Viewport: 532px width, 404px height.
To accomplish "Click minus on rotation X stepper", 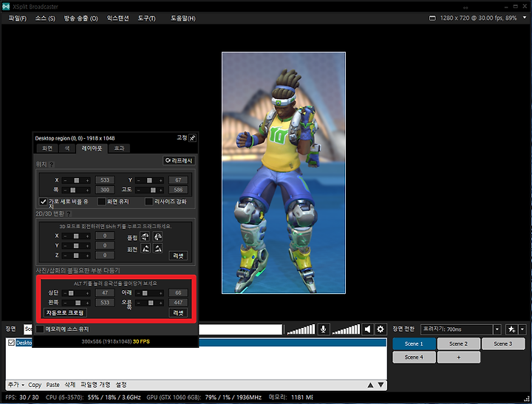I will (x=65, y=236).
